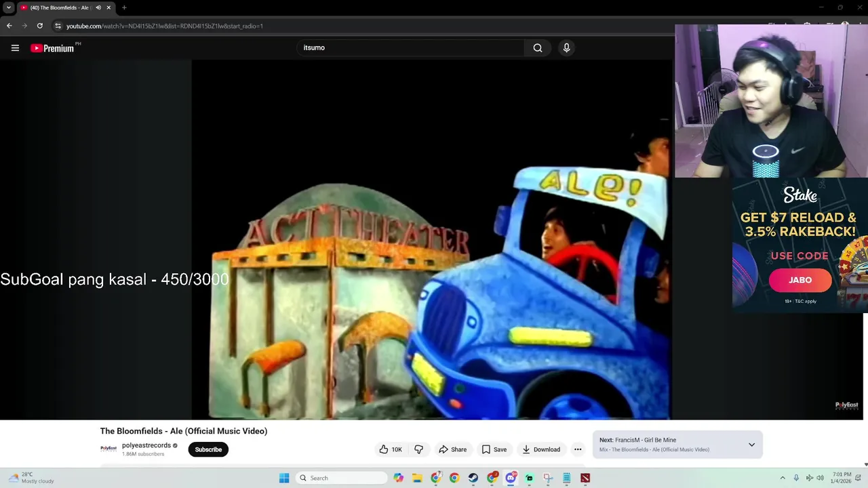Screen dimensions: 868x488
Task: Click the JABO promo code button
Action: click(800, 280)
